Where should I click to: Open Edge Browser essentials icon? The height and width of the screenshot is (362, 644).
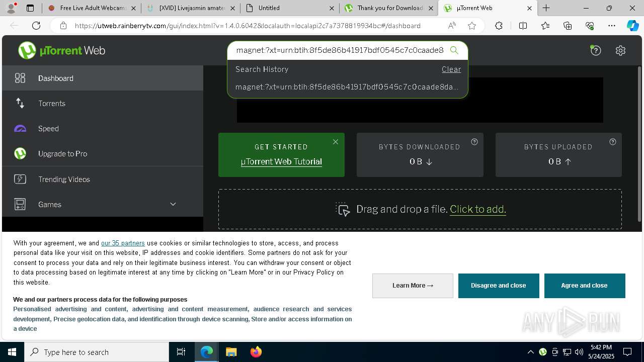[590, 26]
